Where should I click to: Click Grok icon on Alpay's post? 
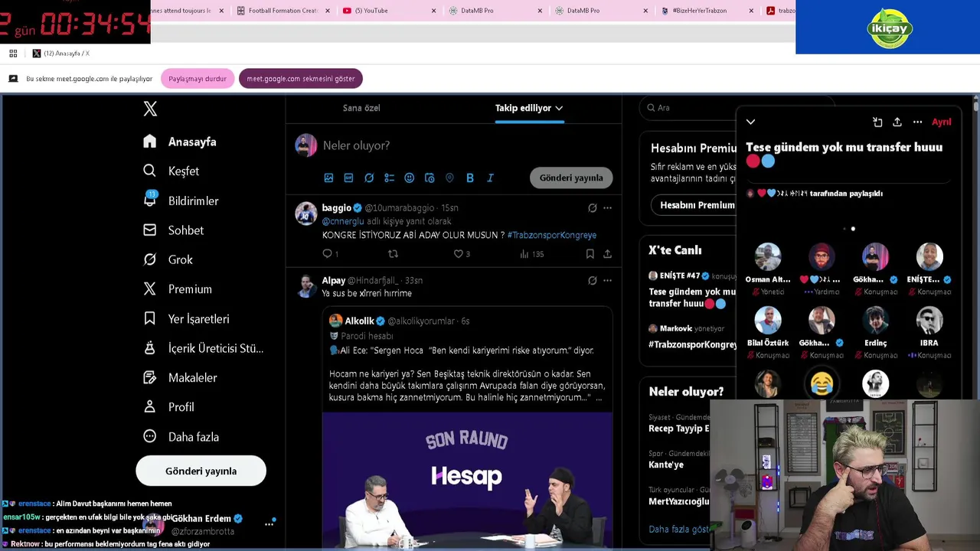[x=592, y=280]
